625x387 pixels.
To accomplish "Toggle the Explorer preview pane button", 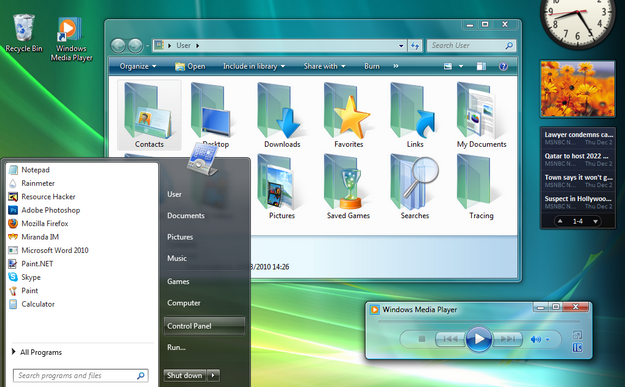I will tap(481, 66).
